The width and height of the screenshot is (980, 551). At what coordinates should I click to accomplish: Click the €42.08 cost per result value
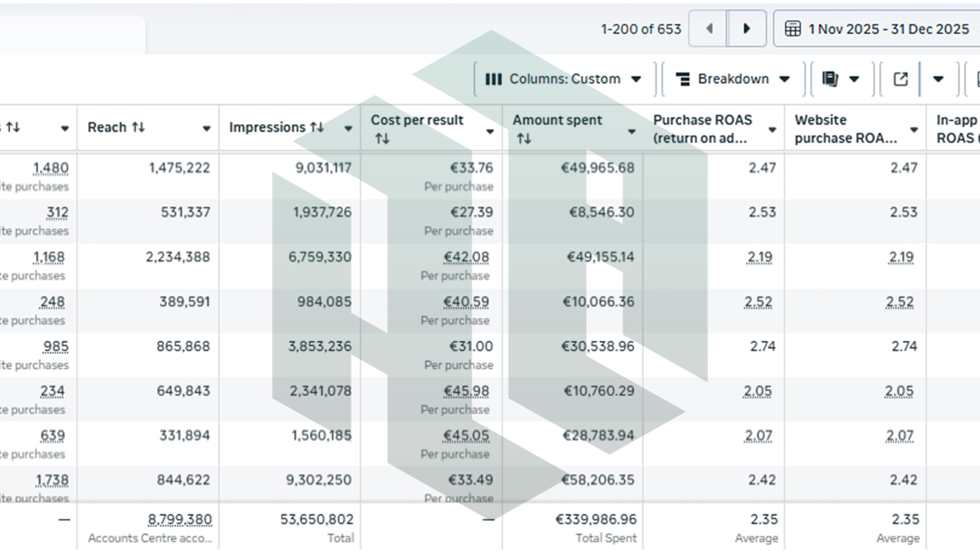click(466, 257)
